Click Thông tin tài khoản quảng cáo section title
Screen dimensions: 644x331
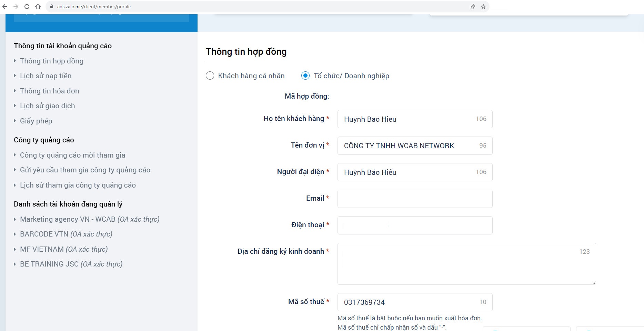click(x=63, y=46)
